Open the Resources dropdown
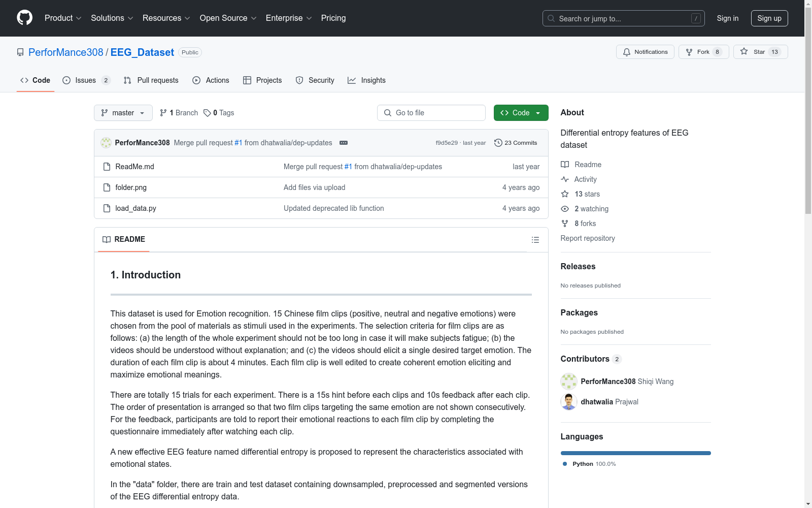The height and width of the screenshot is (508, 812). pyautogui.click(x=166, y=18)
